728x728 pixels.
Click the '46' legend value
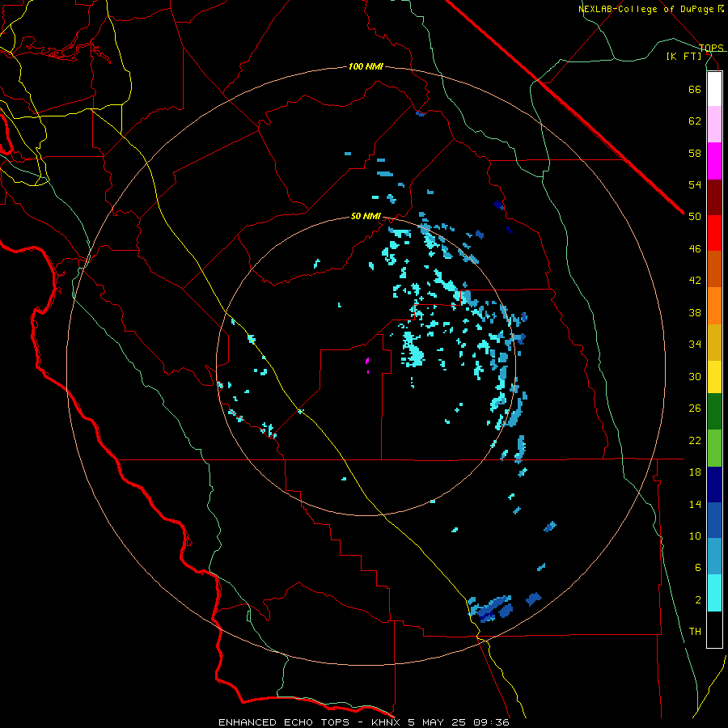695,249
